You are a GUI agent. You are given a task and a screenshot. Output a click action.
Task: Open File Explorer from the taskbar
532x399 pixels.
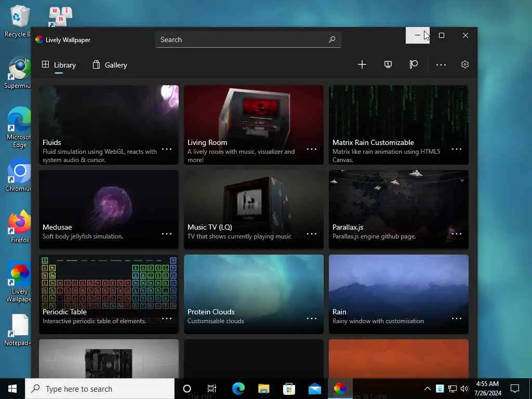263,389
